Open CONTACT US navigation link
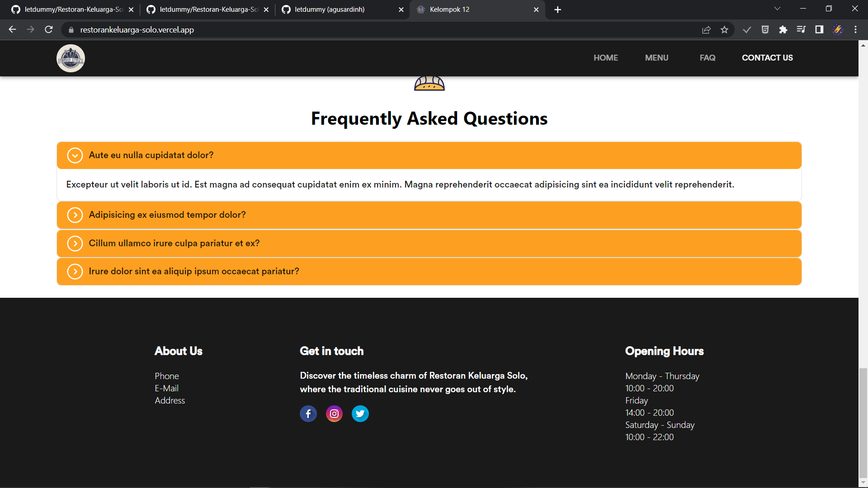 767,58
